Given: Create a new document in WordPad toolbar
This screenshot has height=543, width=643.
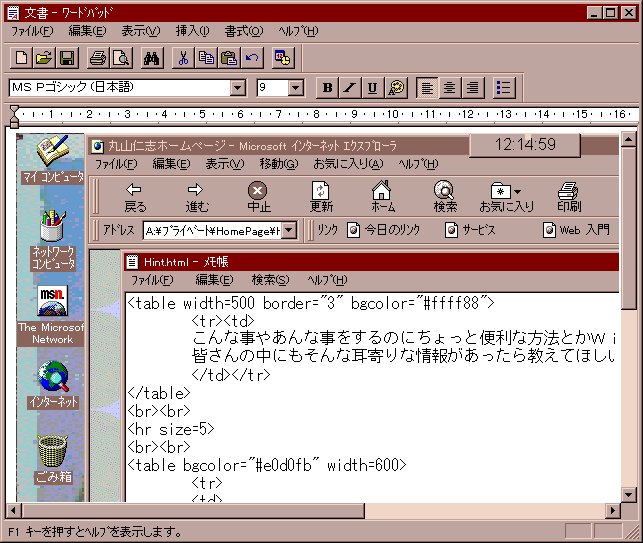Looking at the screenshot, I should (x=21, y=58).
